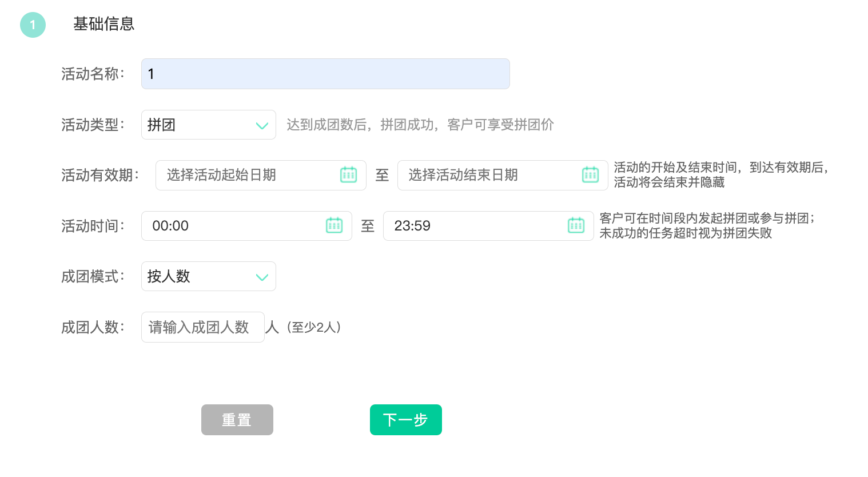Click the picker icon in the 00:00 field
Viewport: 868px width, 477px height.
pos(334,226)
